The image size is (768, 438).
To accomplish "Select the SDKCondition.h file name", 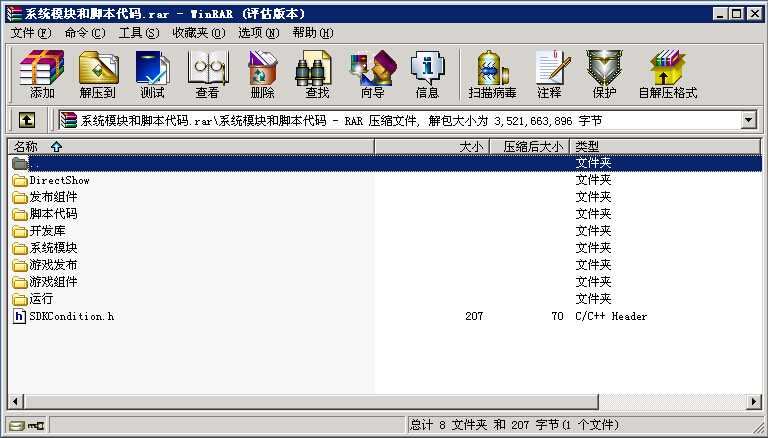I will pos(72,316).
